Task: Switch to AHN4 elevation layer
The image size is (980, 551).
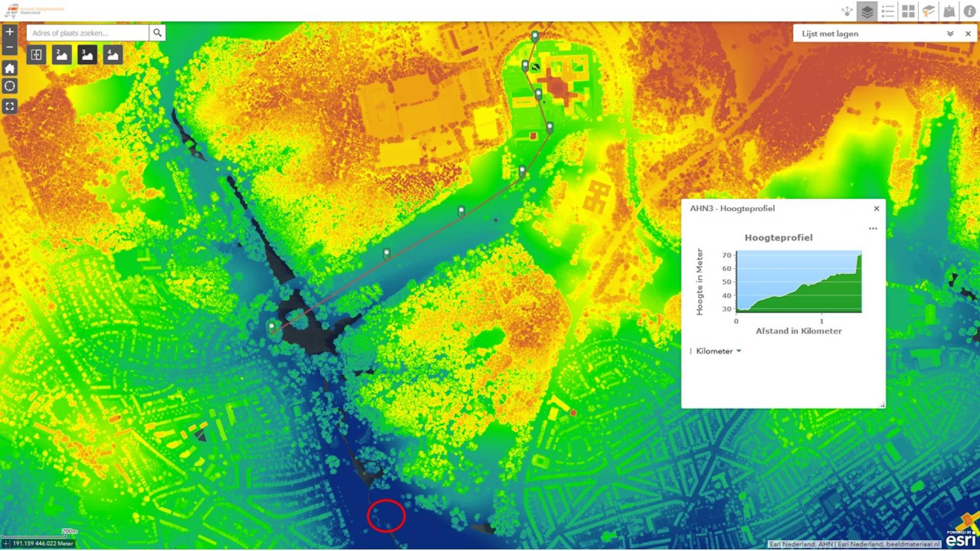Action: (113, 55)
